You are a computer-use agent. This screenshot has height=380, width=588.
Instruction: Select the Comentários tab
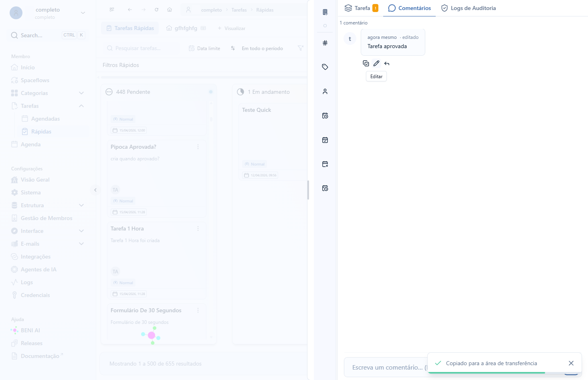tap(409, 8)
